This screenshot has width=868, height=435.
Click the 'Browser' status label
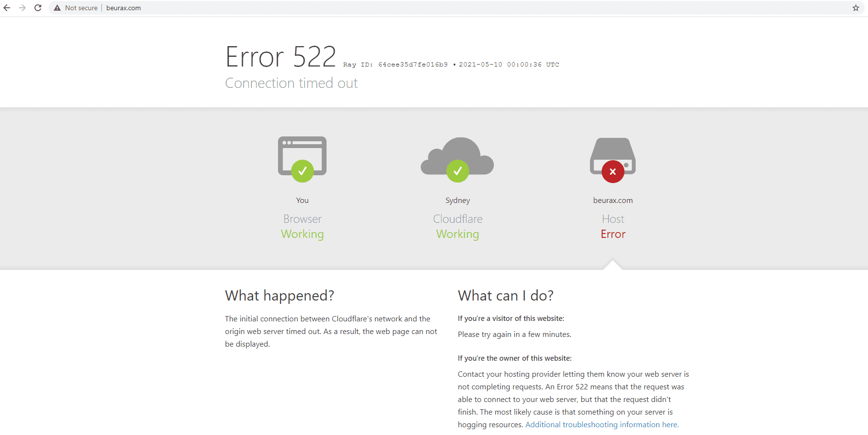[302, 219]
